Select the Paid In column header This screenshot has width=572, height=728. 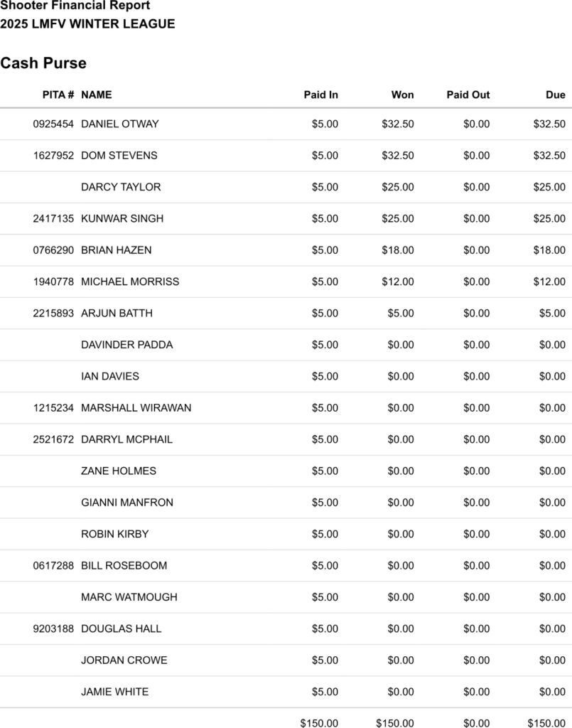(x=321, y=95)
